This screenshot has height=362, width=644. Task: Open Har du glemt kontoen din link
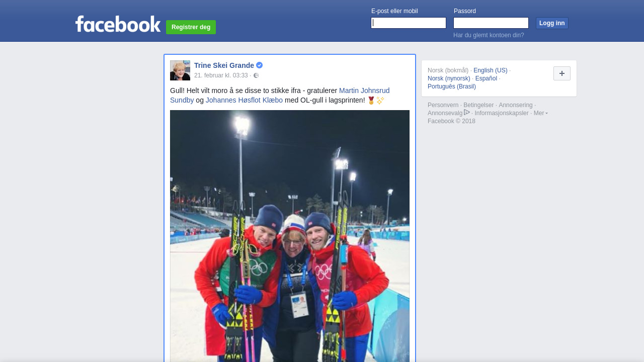point(489,35)
